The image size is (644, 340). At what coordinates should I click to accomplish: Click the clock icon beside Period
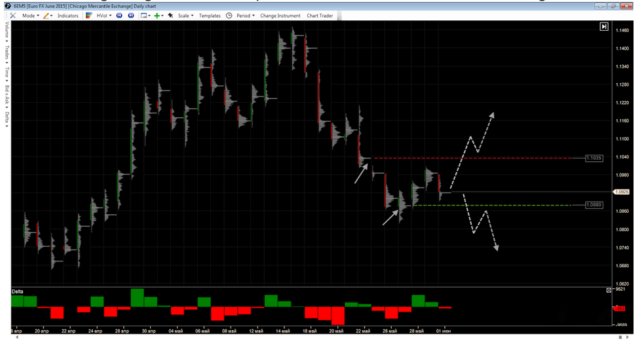[x=229, y=16]
